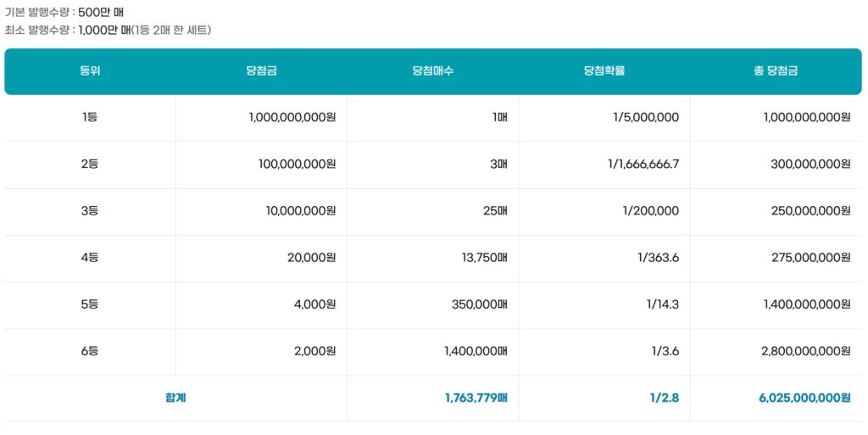Viewport: 868px width, 435px height.
Task: Select the 1등 rank cell
Action: [90, 117]
